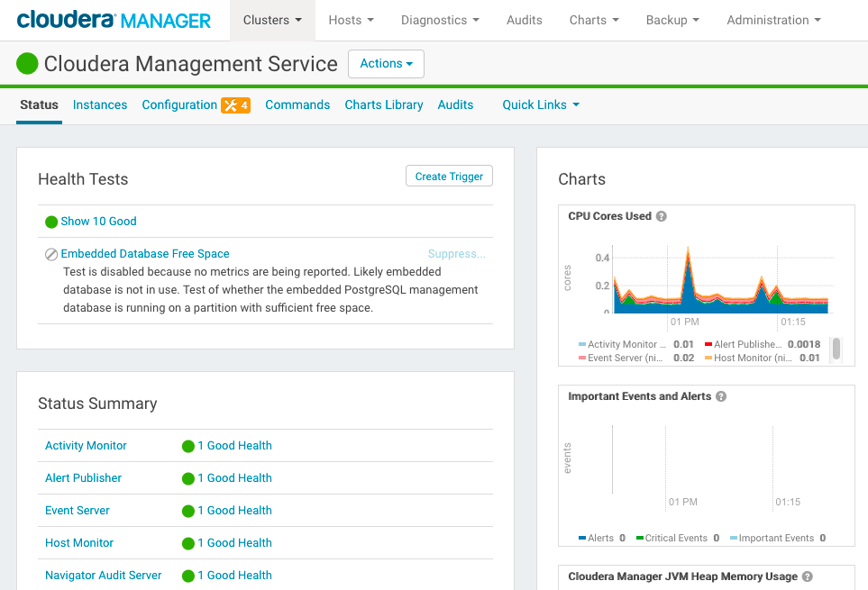868x590 pixels.
Task: Select the Status tab
Action: [x=39, y=104]
